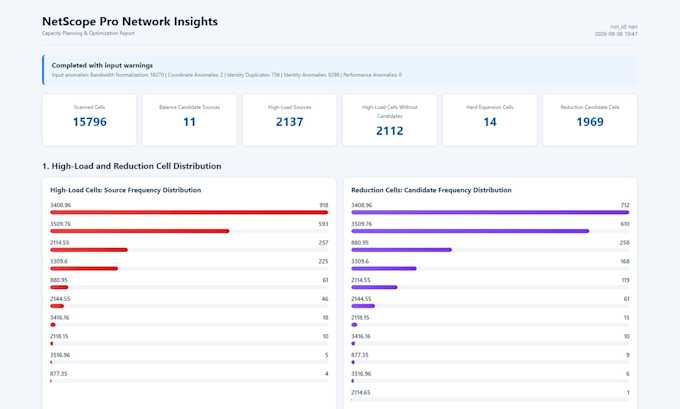This screenshot has width=680, height=409.
Task: Click the red bar for 3408.96 in High-Load
Action: [x=189, y=213]
